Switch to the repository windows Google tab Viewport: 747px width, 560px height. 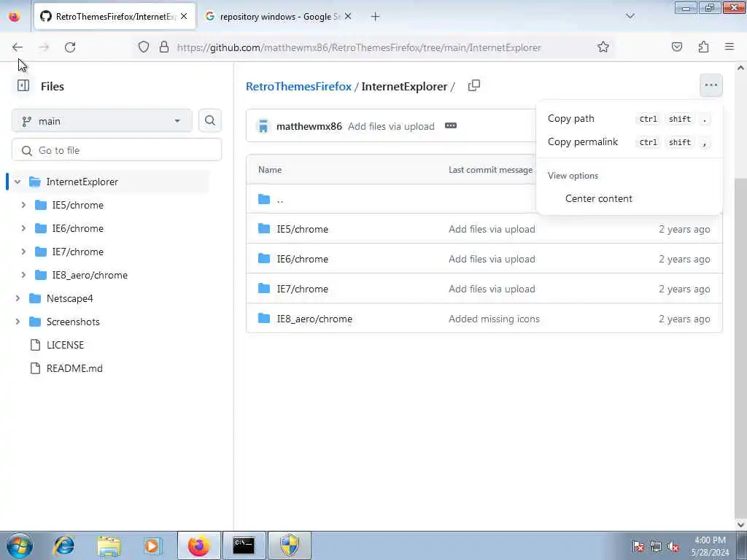tap(278, 17)
